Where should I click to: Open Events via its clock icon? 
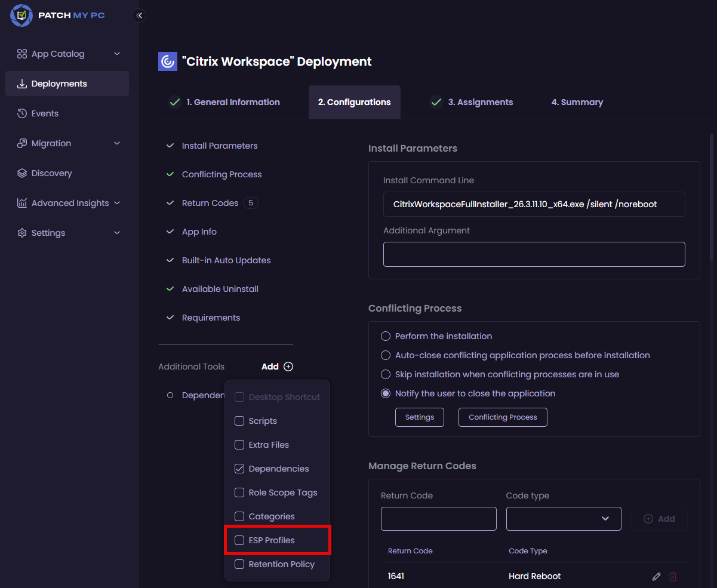(x=22, y=113)
